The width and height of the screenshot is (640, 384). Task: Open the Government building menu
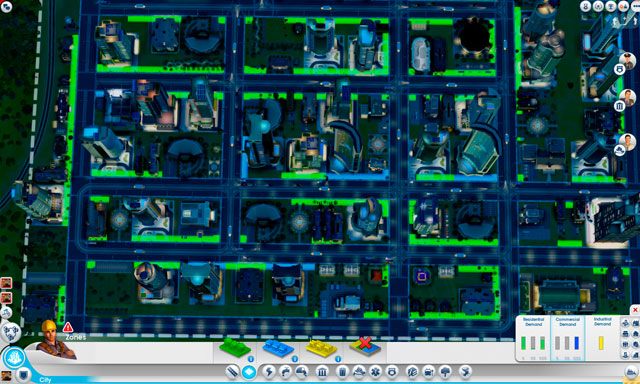[322, 372]
